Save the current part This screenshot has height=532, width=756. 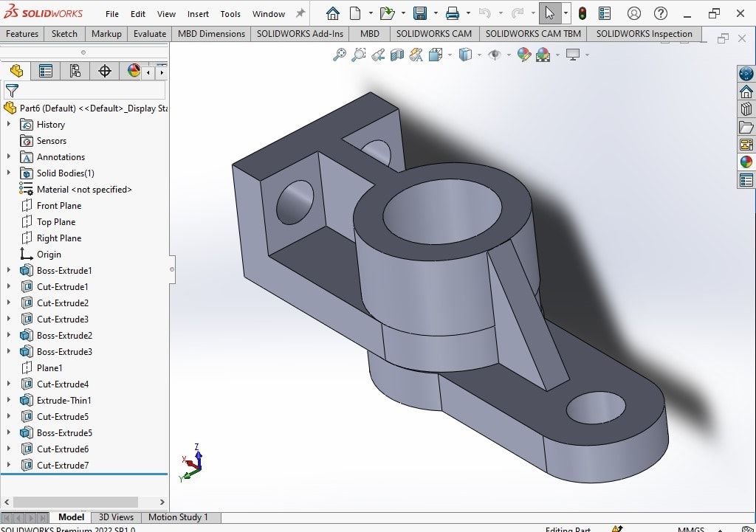tap(420, 13)
